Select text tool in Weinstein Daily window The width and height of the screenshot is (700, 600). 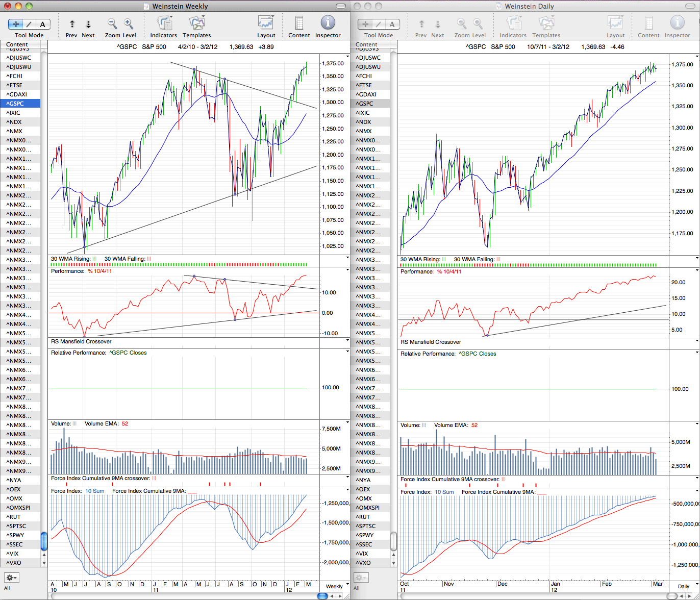click(x=393, y=24)
